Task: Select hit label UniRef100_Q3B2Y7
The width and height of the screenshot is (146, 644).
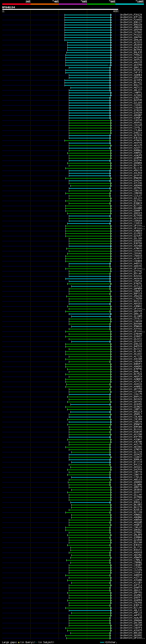Action: (x=131, y=98)
